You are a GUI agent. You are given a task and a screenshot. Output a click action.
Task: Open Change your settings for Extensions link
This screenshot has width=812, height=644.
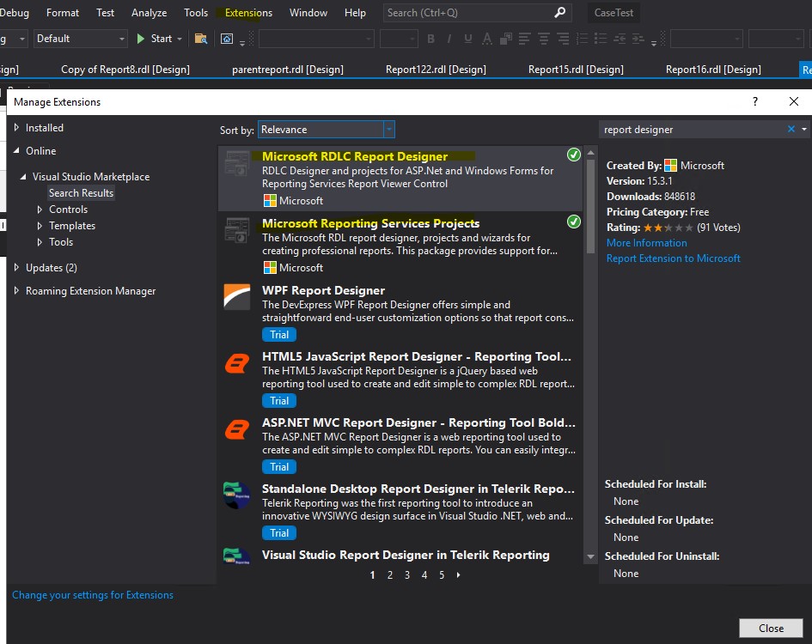click(x=93, y=595)
